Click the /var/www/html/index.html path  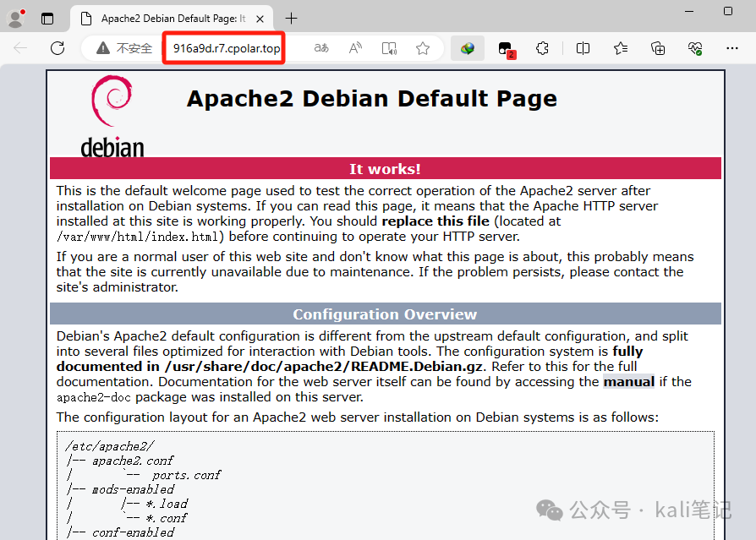pyautogui.click(x=137, y=237)
